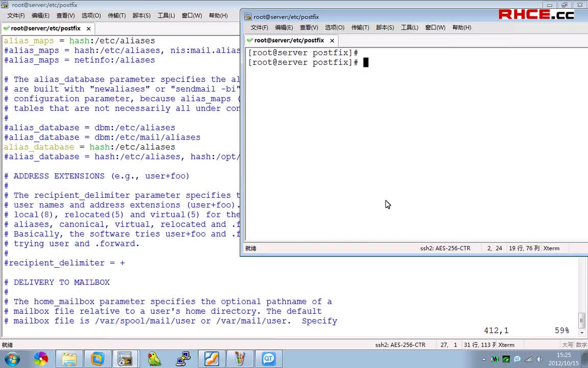Close the session tab in the front window
588x368 pixels.
tap(332, 40)
